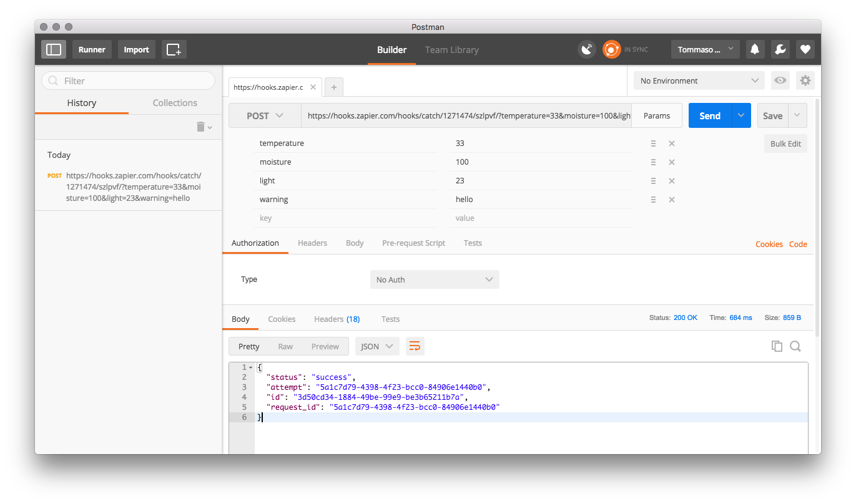Image resolution: width=856 pixels, height=504 pixels.
Task: Open the POST method dropdown
Action: (265, 116)
